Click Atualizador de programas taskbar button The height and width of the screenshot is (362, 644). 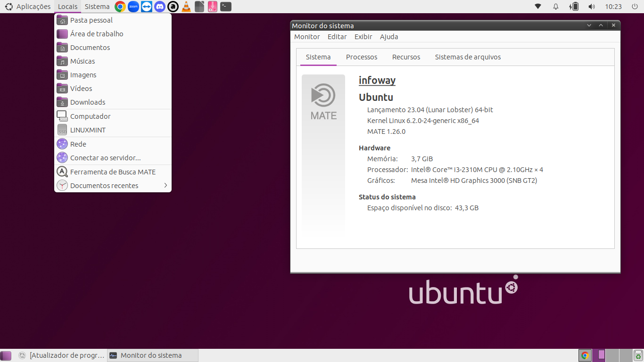[61, 355]
